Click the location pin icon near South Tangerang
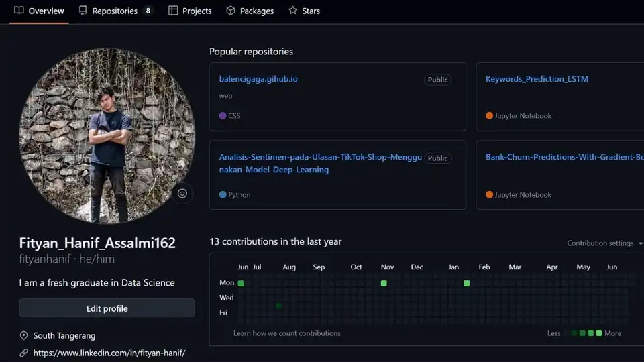The height and width of the screenshot is (362, 644). [x=24, y=336]
